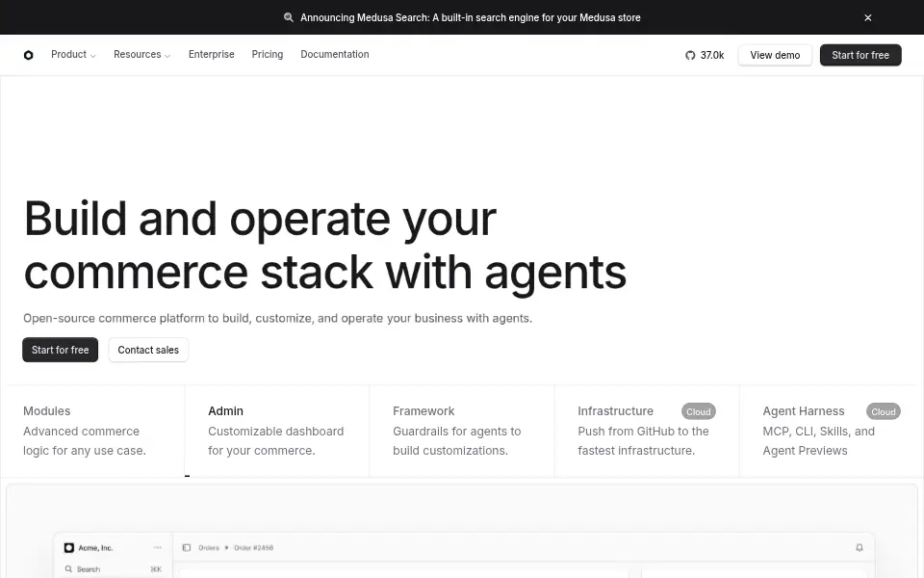Click the View demo button
Viewport: 924px width, 578px height.
775,55
